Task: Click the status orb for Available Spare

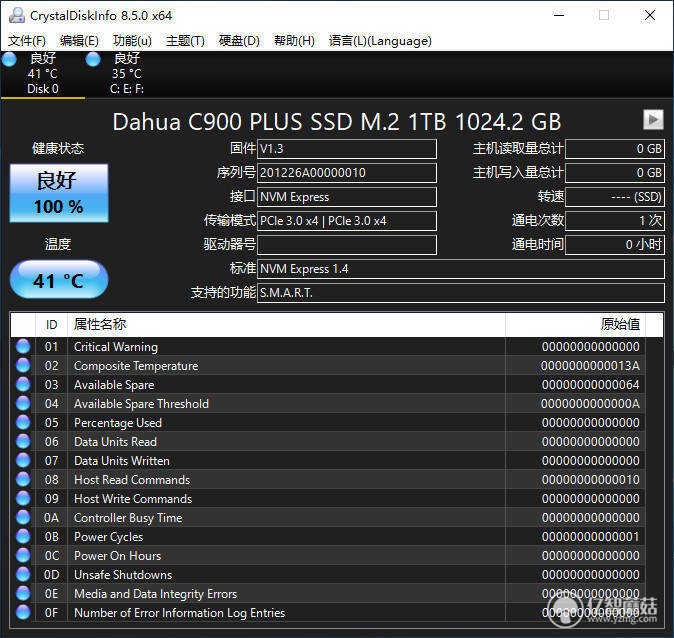Action: point(23,384)
